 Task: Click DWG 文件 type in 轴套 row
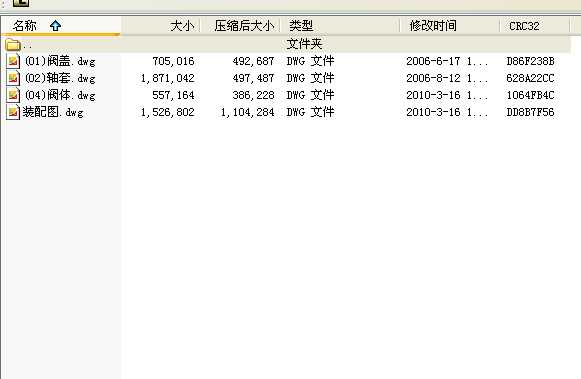(x=311, y=78)
